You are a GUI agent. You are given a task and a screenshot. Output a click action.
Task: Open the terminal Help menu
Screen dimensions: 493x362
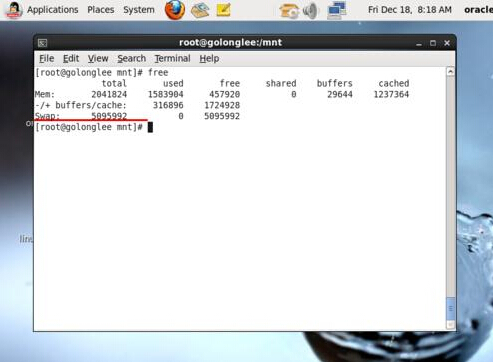209,58
